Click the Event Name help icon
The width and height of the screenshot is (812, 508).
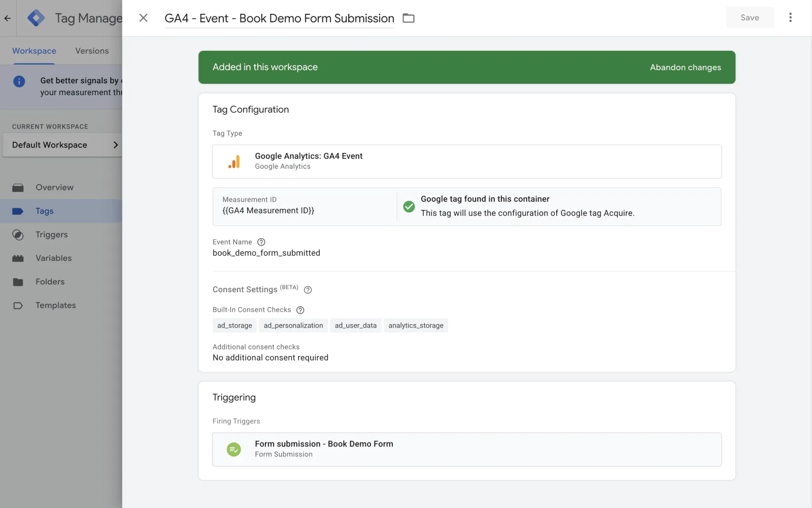coord(261,242)
